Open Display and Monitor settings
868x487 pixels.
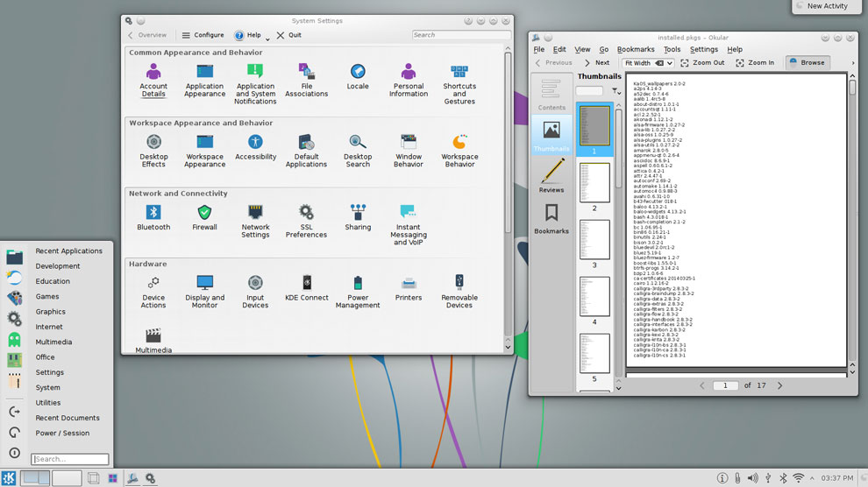(x=204, y=292)
